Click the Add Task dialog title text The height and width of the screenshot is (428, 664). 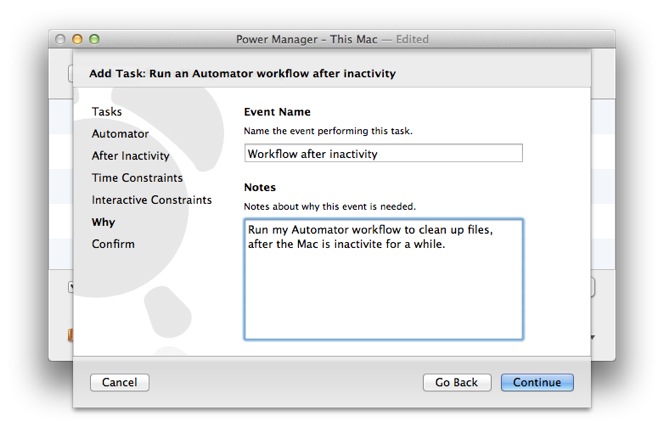(x=242, y=74)
